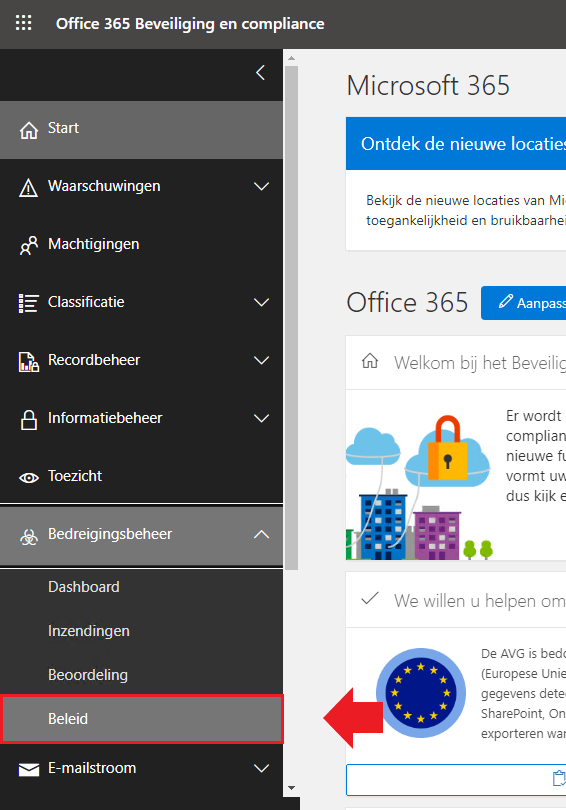Expand the E-mailstroom chevron

[x=262, y=768]
